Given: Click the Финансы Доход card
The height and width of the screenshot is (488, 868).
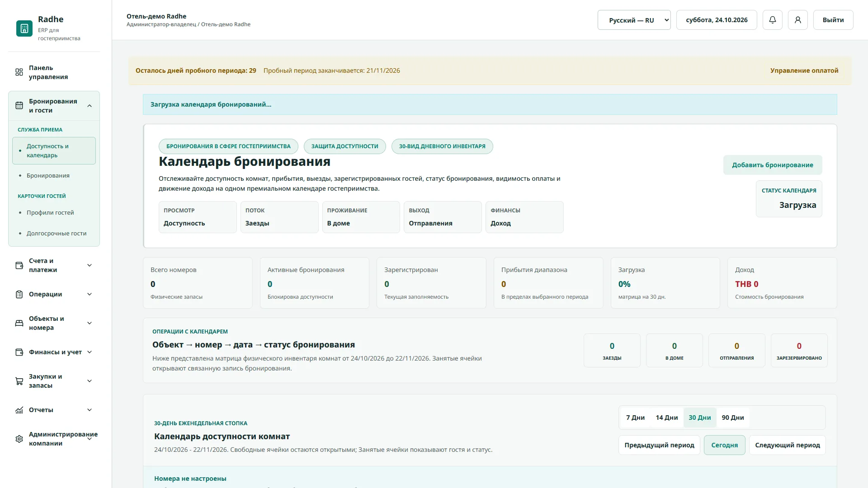Looking at the screenshot, I should click(524, 217).
